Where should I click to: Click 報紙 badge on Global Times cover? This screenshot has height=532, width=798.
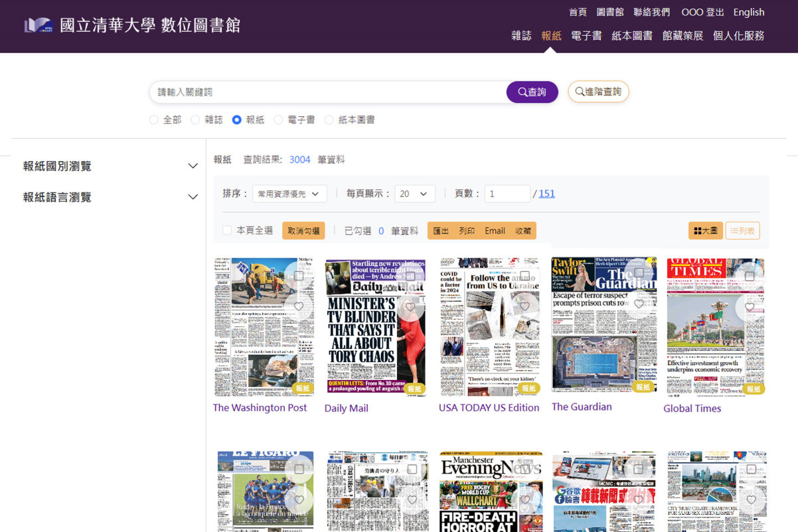[754, 389]
